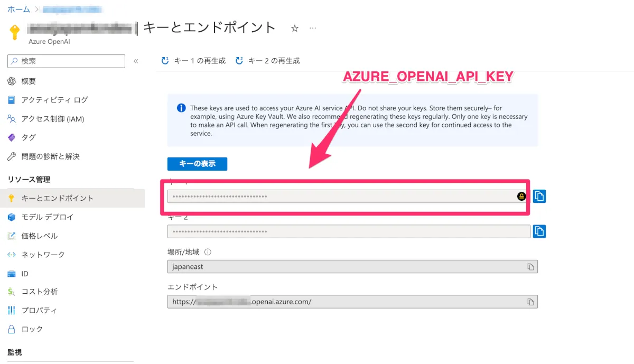Click the favorite star next to the title

pyautogui.click(x=295, y=29)
